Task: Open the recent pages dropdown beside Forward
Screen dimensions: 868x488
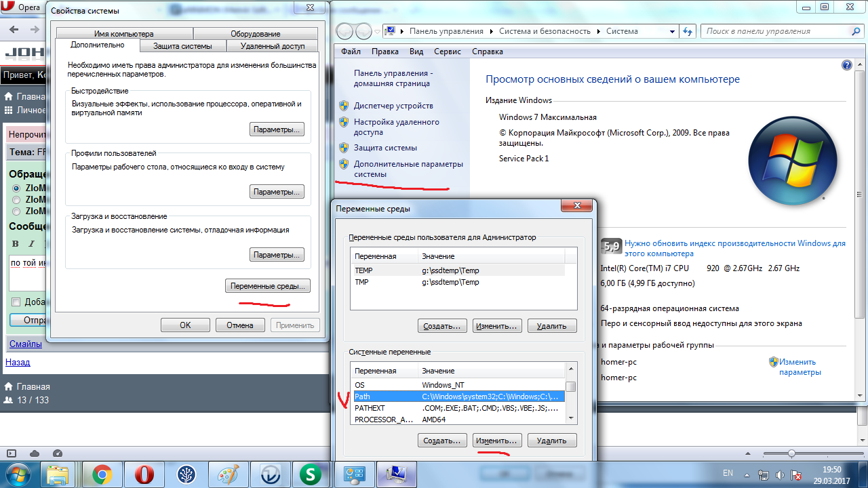Action: pos(376,31)
